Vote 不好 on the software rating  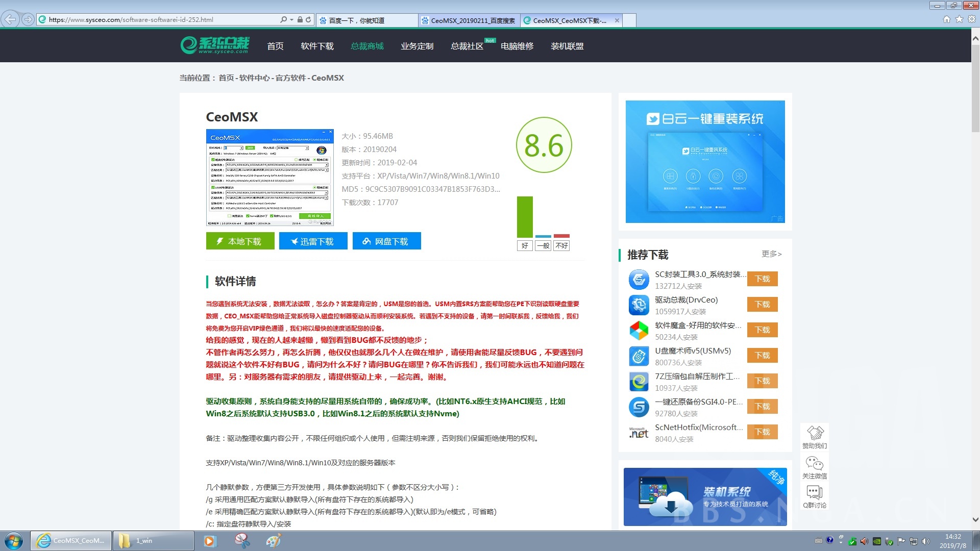[x=561, y=245]
